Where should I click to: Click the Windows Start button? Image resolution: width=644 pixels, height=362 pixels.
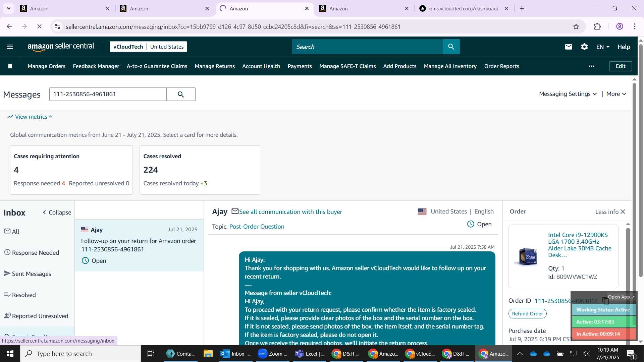[10, 354]
